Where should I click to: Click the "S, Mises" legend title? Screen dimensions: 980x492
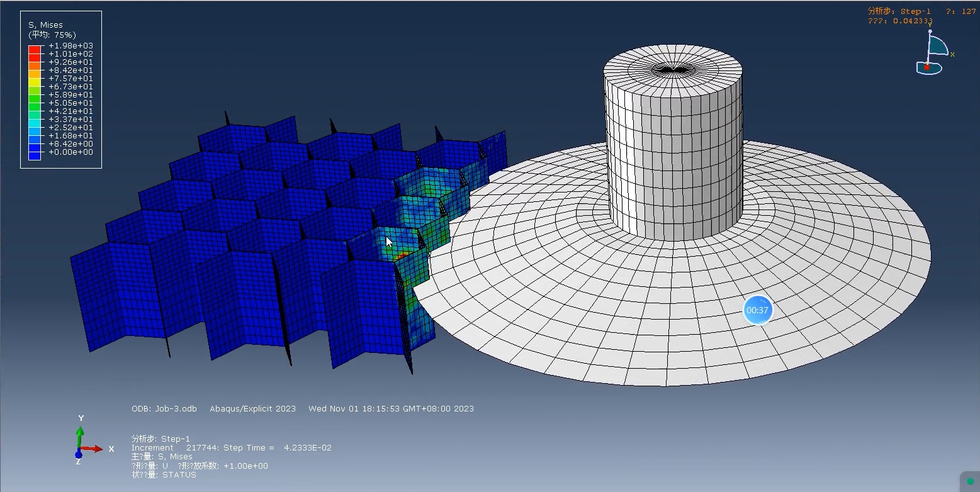[x=45, y=25]
